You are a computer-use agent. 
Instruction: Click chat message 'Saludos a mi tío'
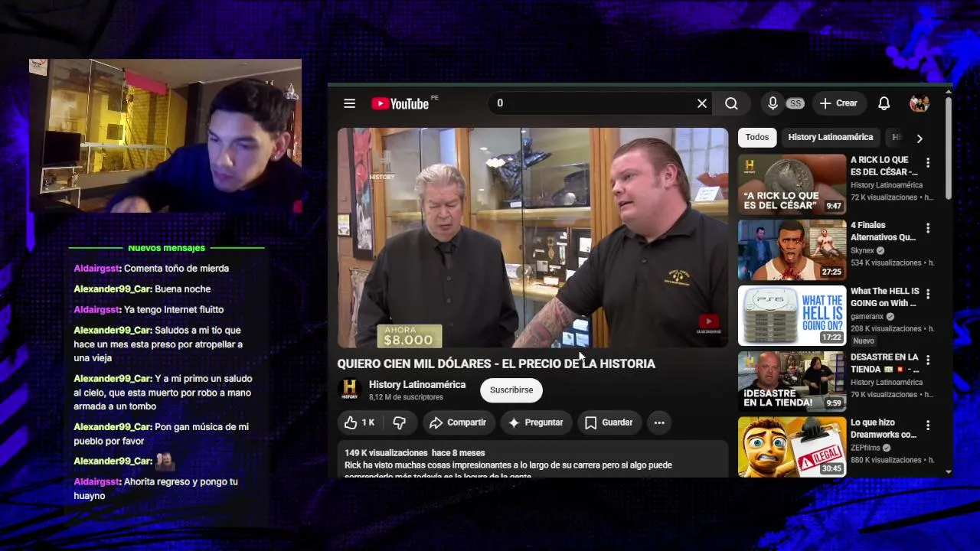tap(158, 344)
